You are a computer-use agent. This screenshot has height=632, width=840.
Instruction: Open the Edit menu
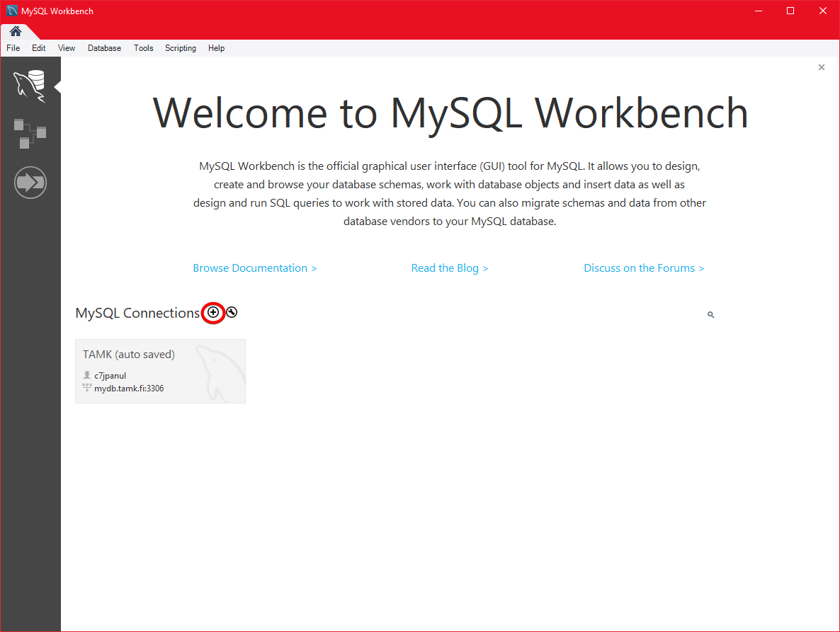point(38,48)
